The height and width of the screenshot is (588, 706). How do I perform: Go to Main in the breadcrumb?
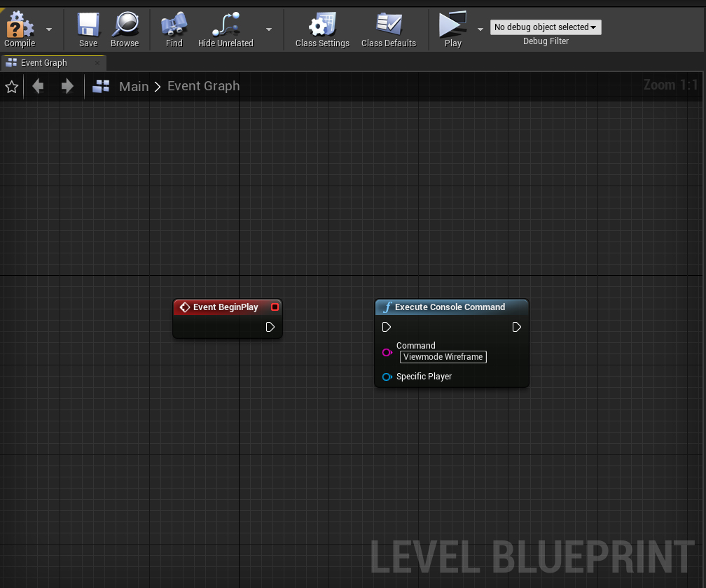click(134, 86)
